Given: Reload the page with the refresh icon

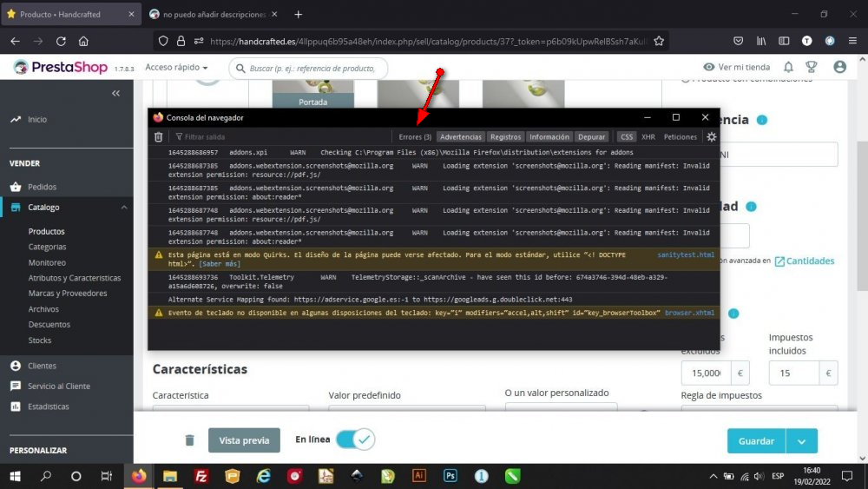Looking at the screenshot, I should pos(61,41).
